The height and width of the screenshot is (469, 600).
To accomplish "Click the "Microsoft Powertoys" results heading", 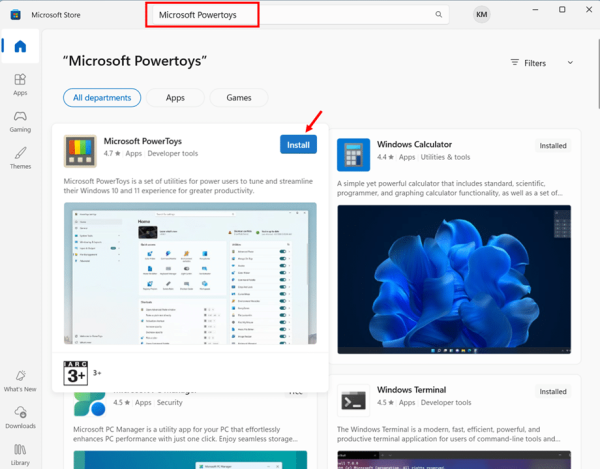I will point(135,61).
